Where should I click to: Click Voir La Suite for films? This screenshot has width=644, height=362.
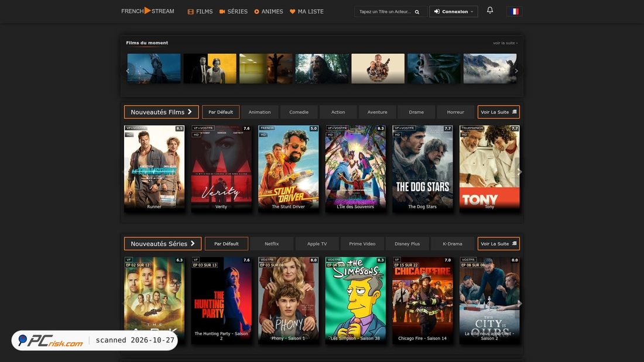coord(499,112)
